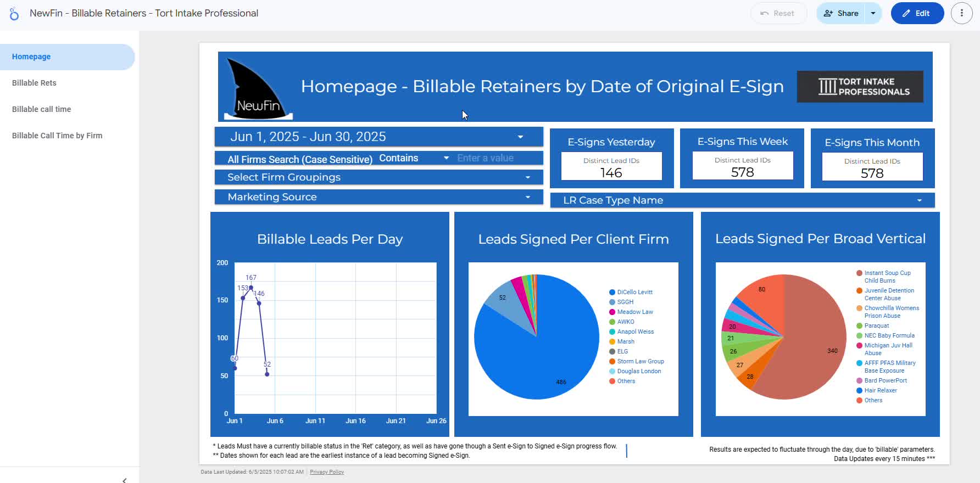The image size is (980, 483).
Task: Open the LR Case Type Name dropdown
Action: [x=742, y=200]
